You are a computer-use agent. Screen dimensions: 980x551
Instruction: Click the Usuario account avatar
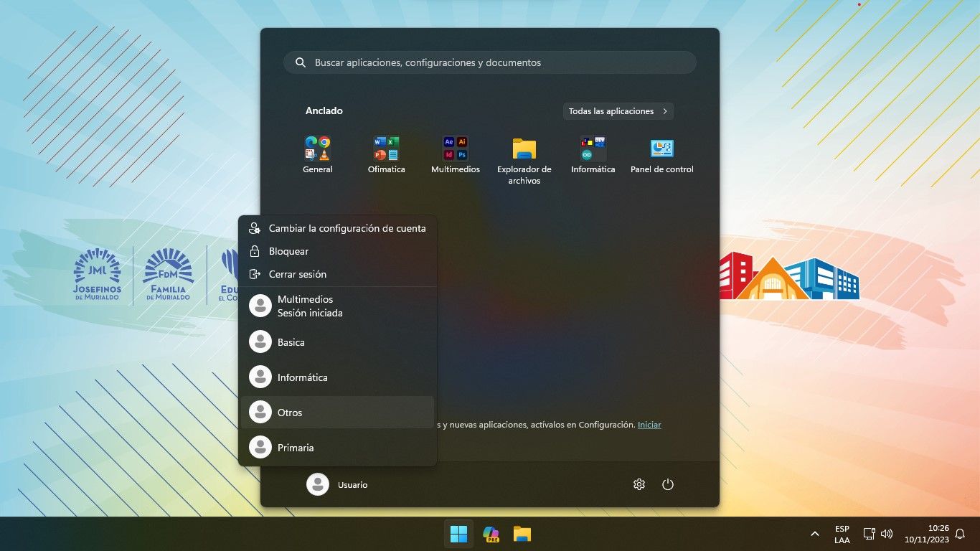pos(318,484)
